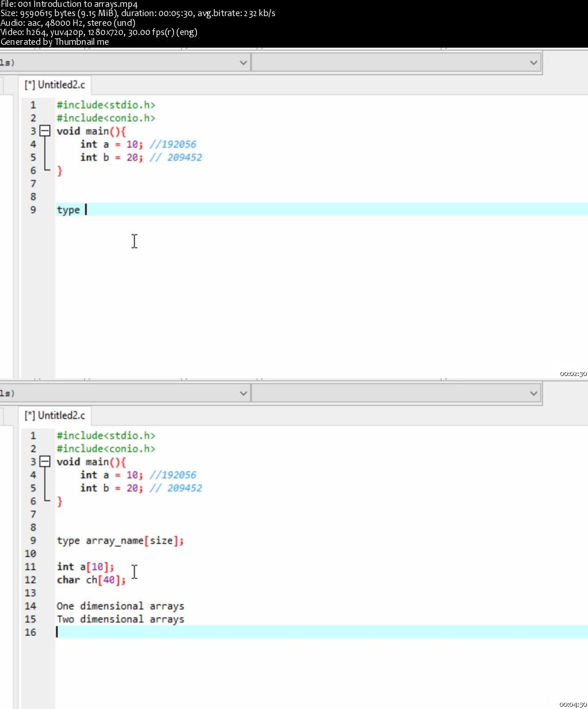Expand the left dropdown arrow in lower toolbar
The height and width of the screenshot is (709, 588).
(243, 393)
